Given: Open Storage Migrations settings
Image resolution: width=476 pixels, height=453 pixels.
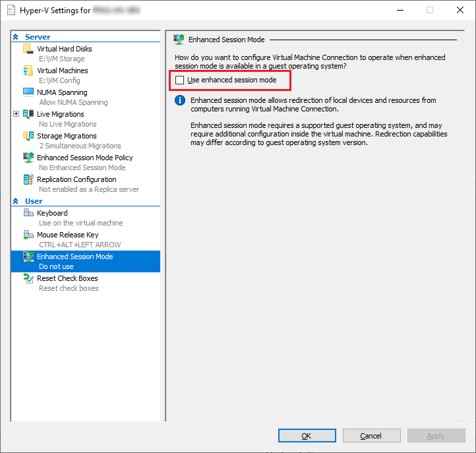Looking at the screenshot, I should tap(67, 136).
